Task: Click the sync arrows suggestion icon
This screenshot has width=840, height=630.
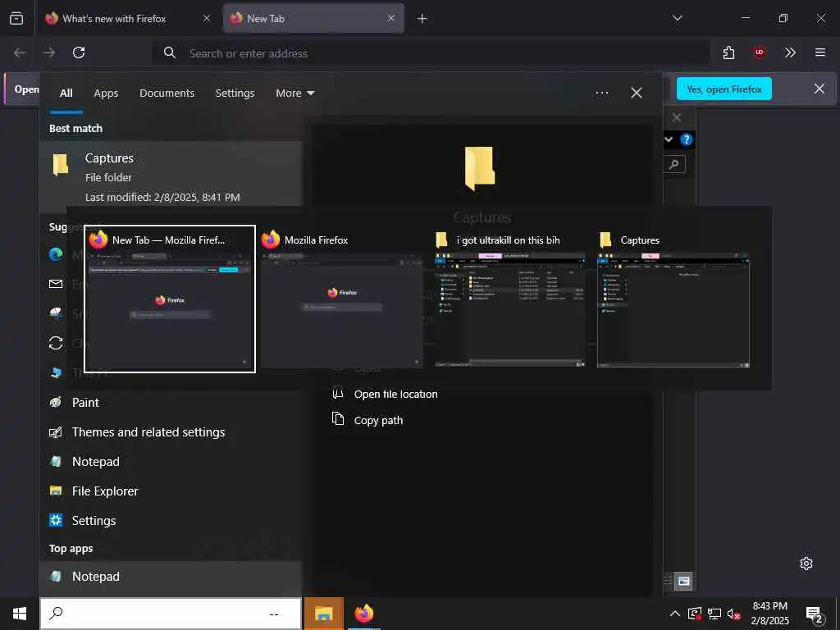Action: click(56, 343)
